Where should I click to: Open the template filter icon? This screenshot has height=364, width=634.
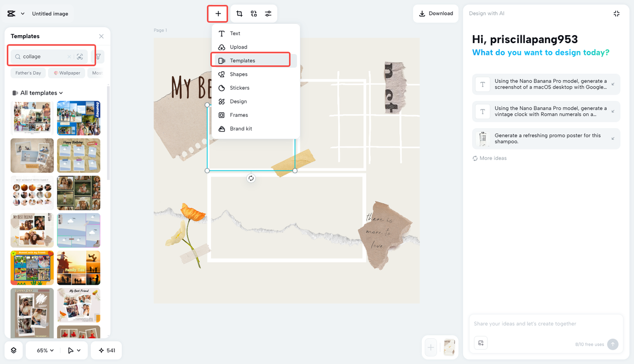(x=98, y=57)
